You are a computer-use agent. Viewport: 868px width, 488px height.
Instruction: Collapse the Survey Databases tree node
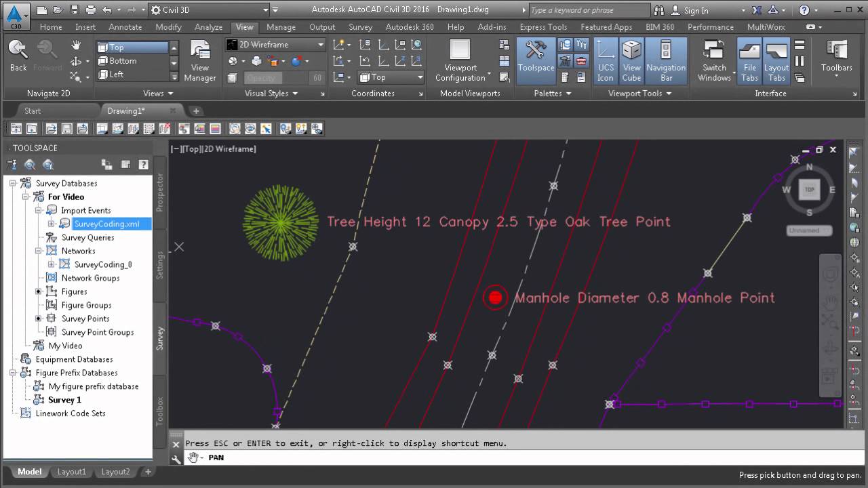13,183
